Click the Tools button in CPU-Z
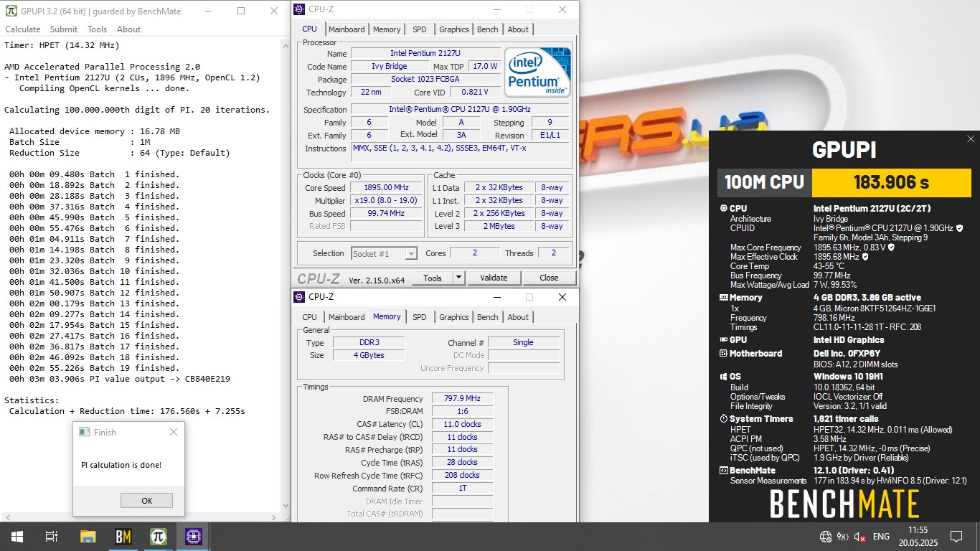This screenshot has height=551, width=980. (x=433, y=278)
